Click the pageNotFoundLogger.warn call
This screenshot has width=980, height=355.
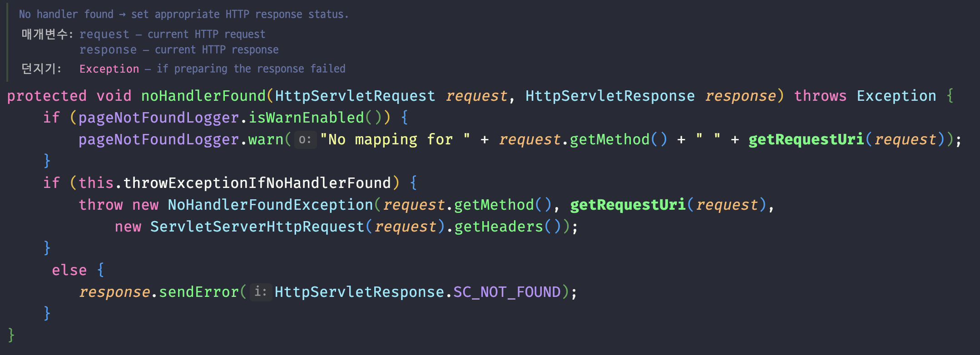pyautogui.click(x=181, y=139)
